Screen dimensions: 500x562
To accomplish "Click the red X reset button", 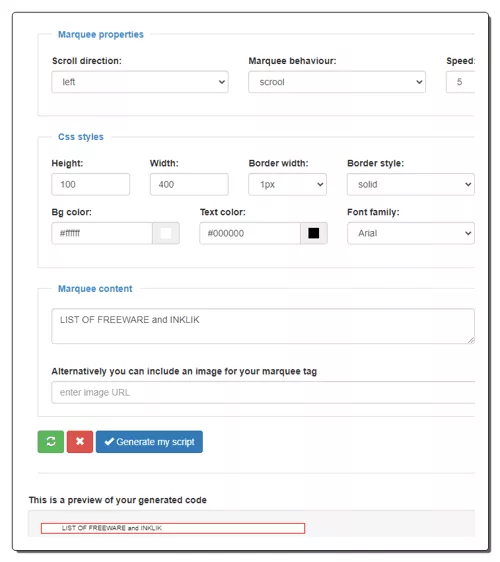I will (x=80, y=442).
